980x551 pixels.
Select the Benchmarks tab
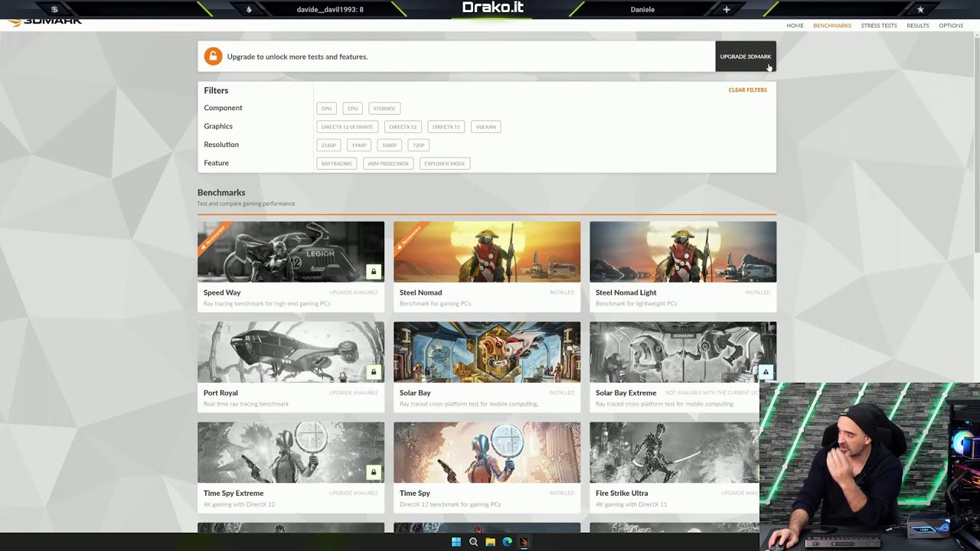coord(832,26)
